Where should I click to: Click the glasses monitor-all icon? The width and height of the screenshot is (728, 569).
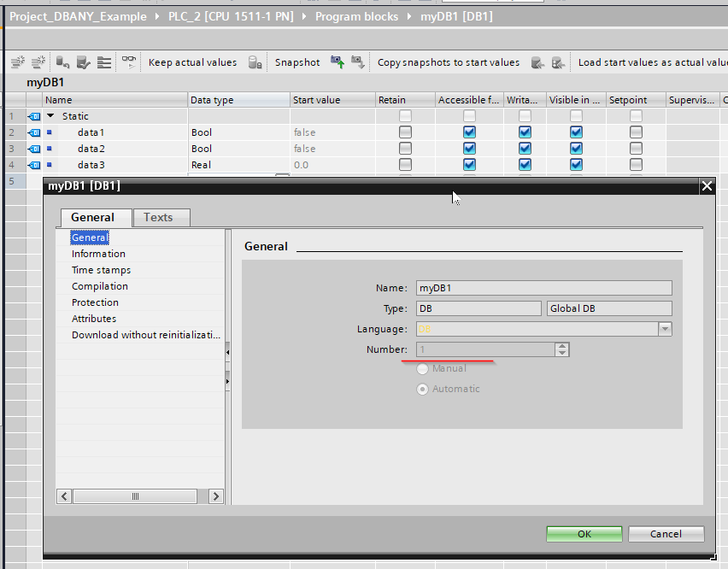128,62
